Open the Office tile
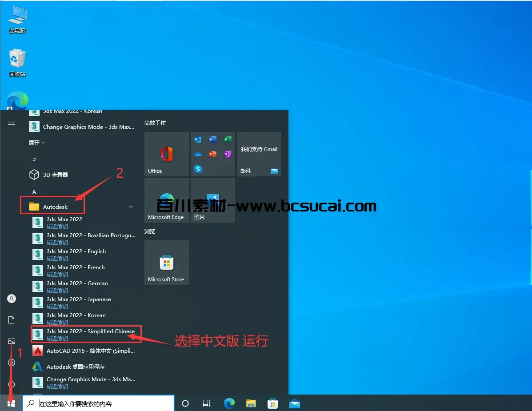 click(x=167, y=154)
